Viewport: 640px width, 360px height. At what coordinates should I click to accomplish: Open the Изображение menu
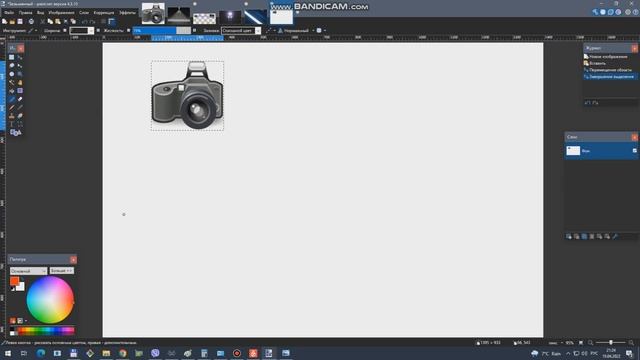pyautogui.click(x=61, y=13)
